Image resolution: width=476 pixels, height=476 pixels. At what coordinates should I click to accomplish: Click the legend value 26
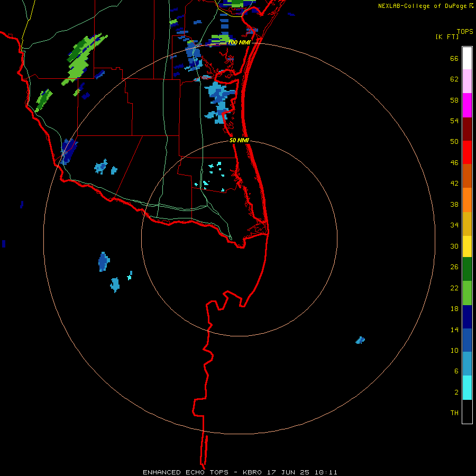[454, 267]
